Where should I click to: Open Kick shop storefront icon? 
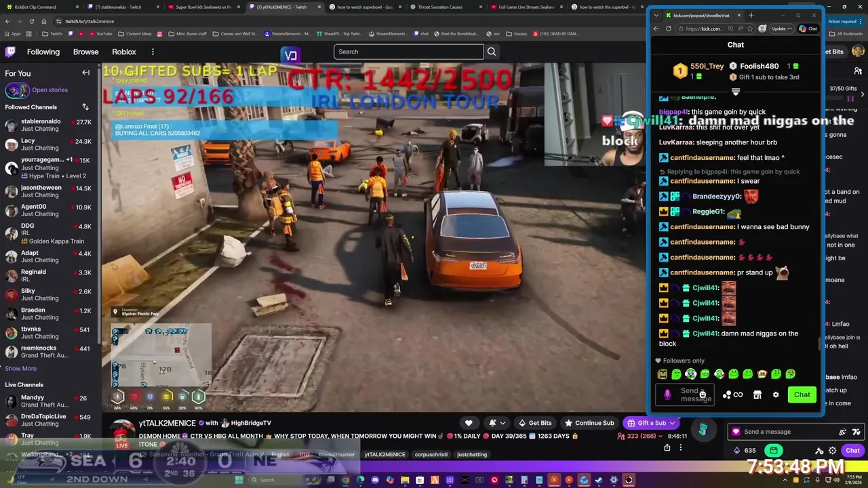[757, 394]
